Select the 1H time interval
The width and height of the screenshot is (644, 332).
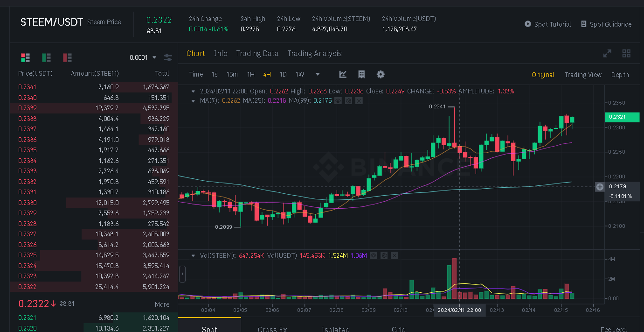point(250,74)
